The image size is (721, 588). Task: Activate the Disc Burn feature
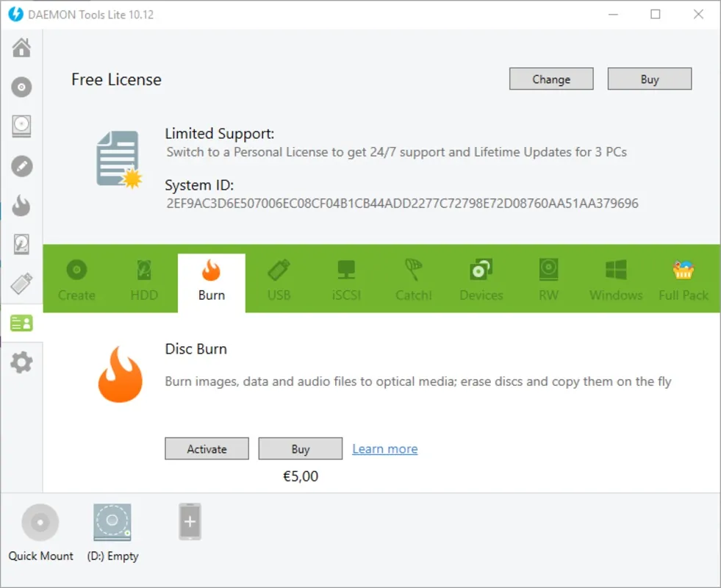coord(207,448)
